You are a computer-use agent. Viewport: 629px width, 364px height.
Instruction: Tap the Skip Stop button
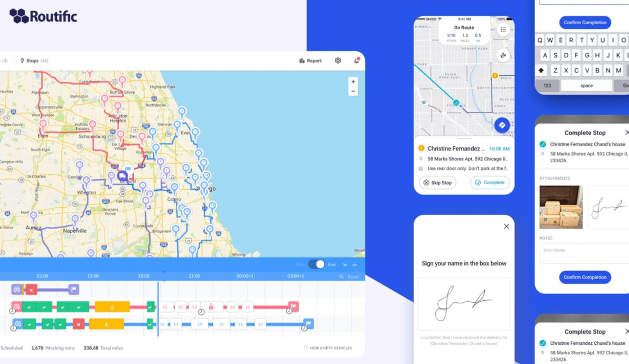pyautogui.click(x=438, y=183)
